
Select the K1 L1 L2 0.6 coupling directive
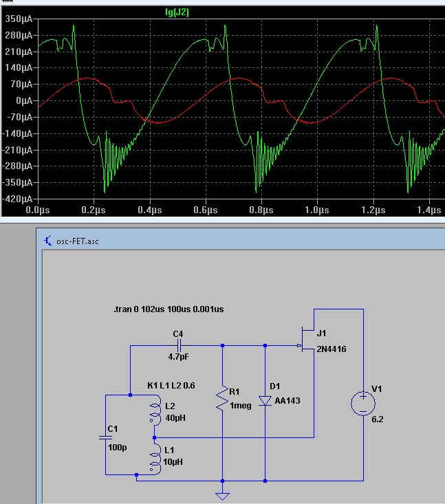pos(171,386)
